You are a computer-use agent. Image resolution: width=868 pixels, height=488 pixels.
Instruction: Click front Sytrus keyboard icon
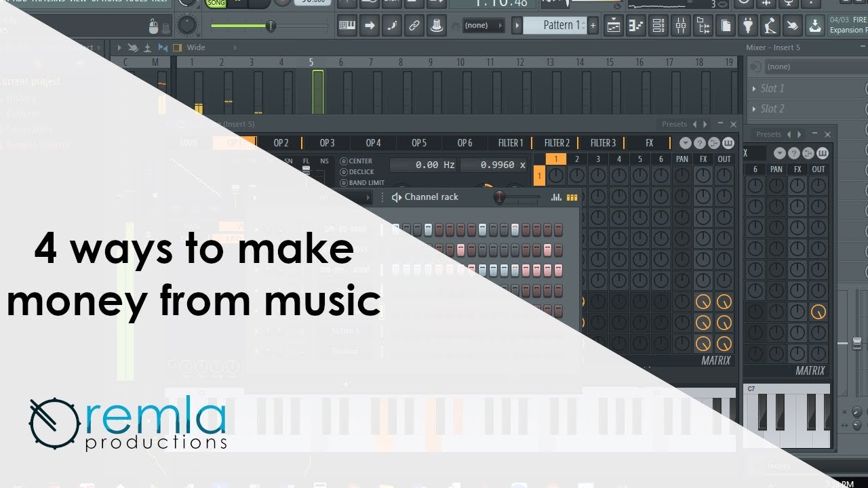point(728,143)
